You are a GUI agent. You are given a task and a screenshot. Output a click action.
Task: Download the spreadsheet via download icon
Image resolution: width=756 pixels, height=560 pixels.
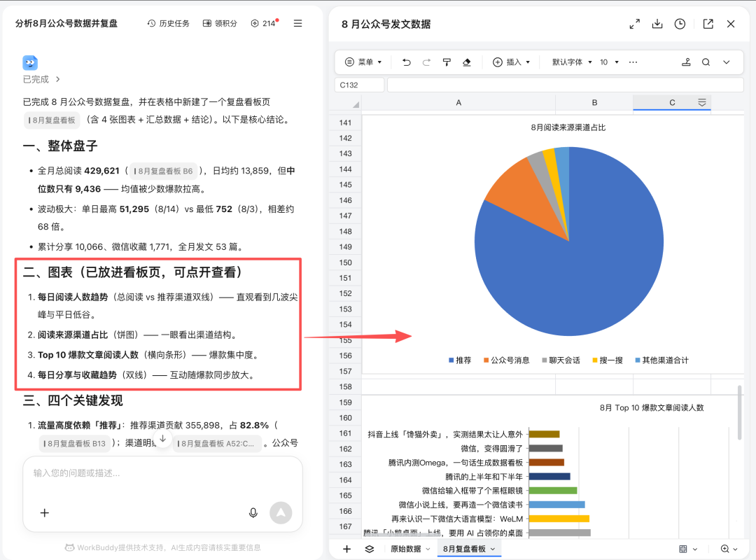(657, 24)
